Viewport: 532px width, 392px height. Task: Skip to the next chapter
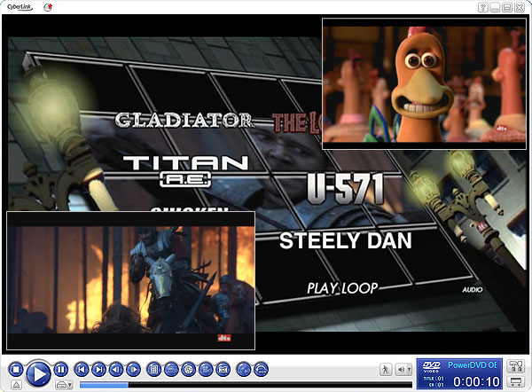(x=98, y=369)
